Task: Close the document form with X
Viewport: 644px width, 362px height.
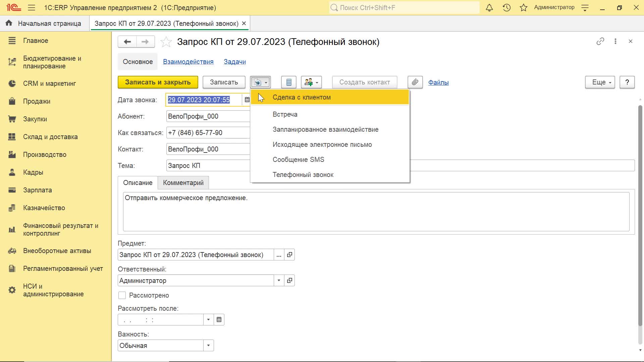Action: pos(631,41)
